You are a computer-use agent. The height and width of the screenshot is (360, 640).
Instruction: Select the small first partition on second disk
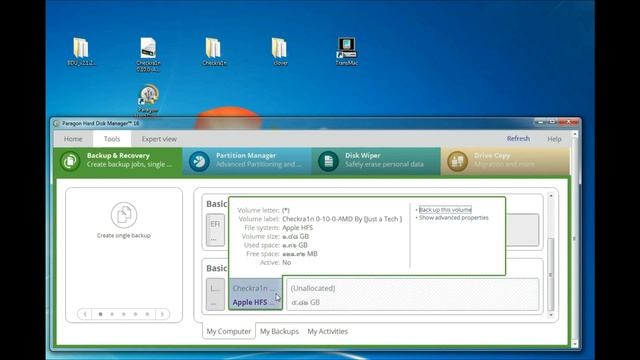[x=215, y=295]
